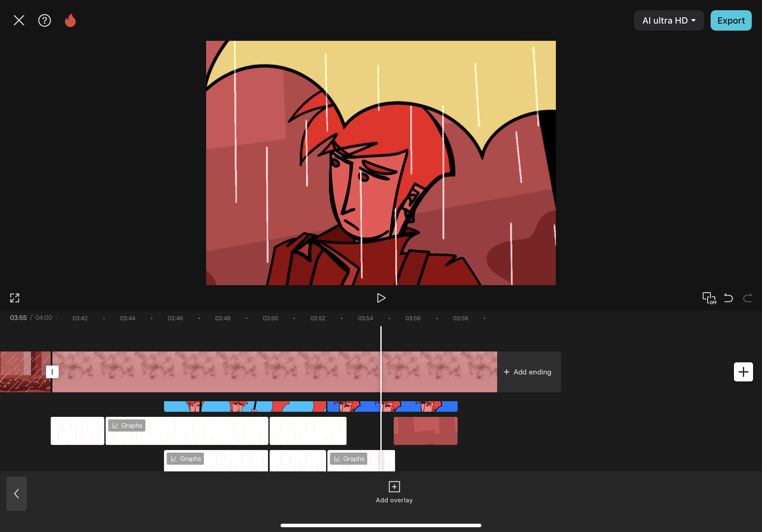This screenshot has width=762, height=532.
Task: Select the pink cloud main track clip
Action: [x=274, y=372]
